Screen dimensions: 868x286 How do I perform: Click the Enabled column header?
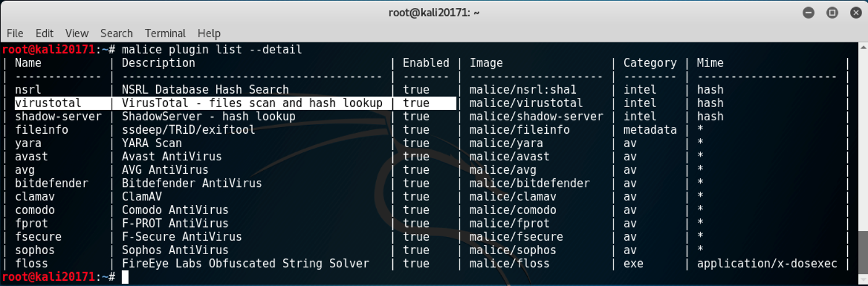pyautogui.click(x=426, y=63)
